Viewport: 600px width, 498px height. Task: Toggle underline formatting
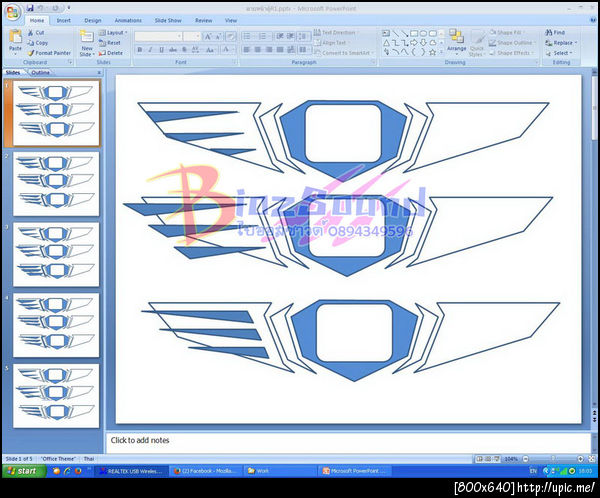coord(161,50)
